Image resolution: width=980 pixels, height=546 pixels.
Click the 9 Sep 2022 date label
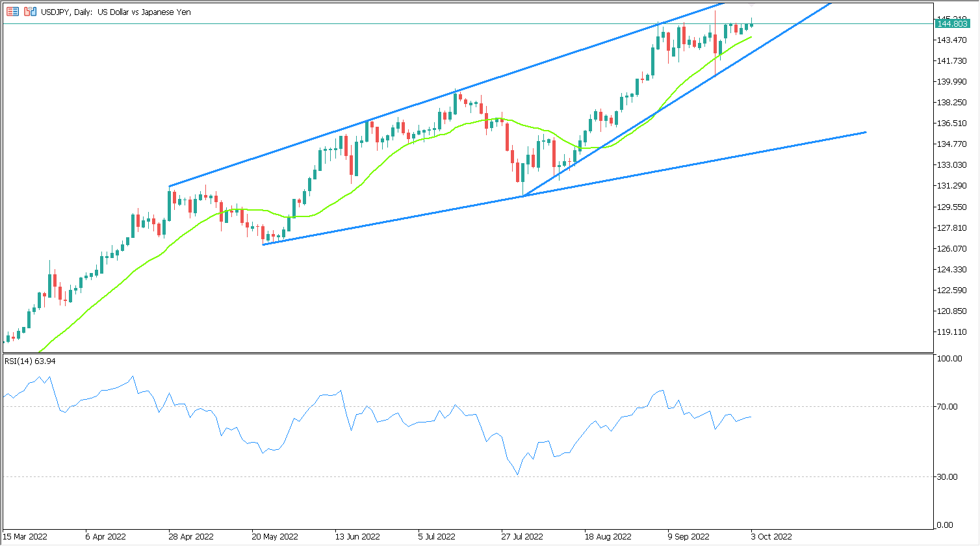pyautogui.click(x=688, y=537)
